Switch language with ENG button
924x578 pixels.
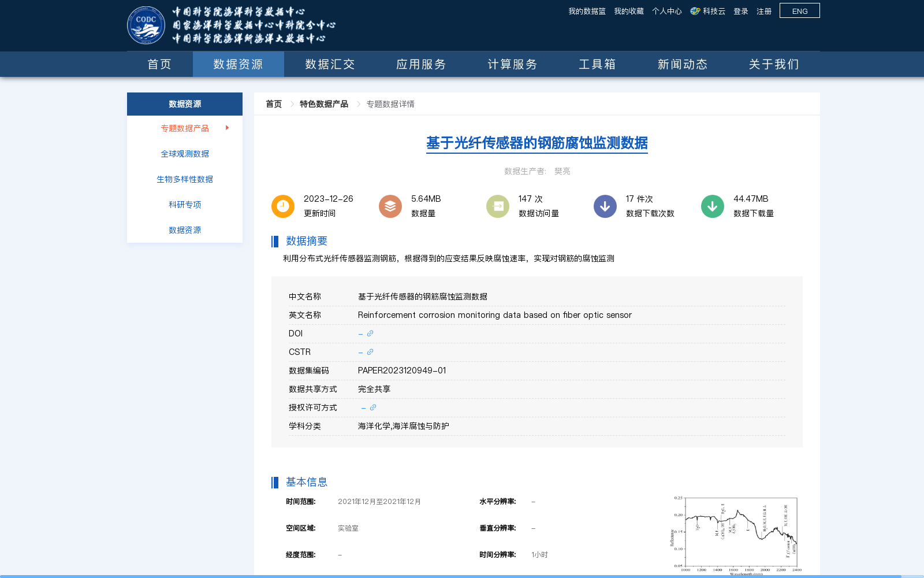(800, 10)
